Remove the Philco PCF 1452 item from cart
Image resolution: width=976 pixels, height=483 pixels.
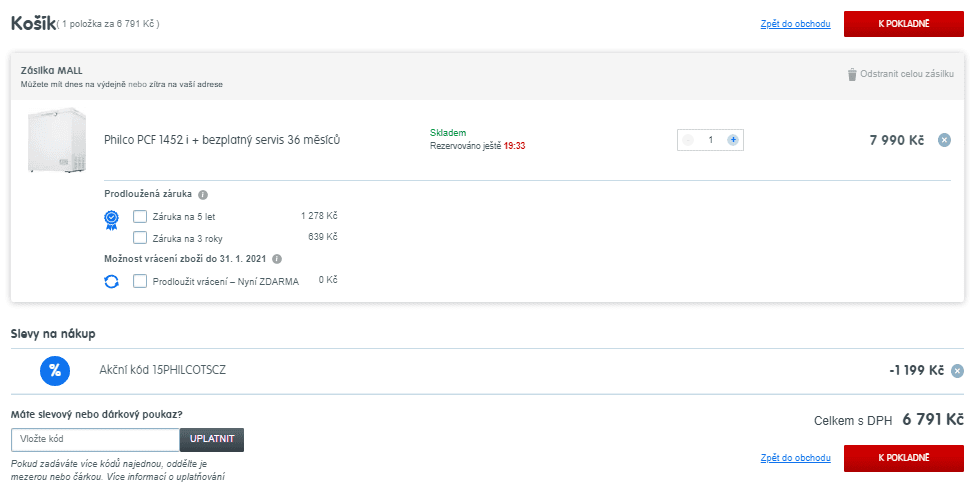944,140
